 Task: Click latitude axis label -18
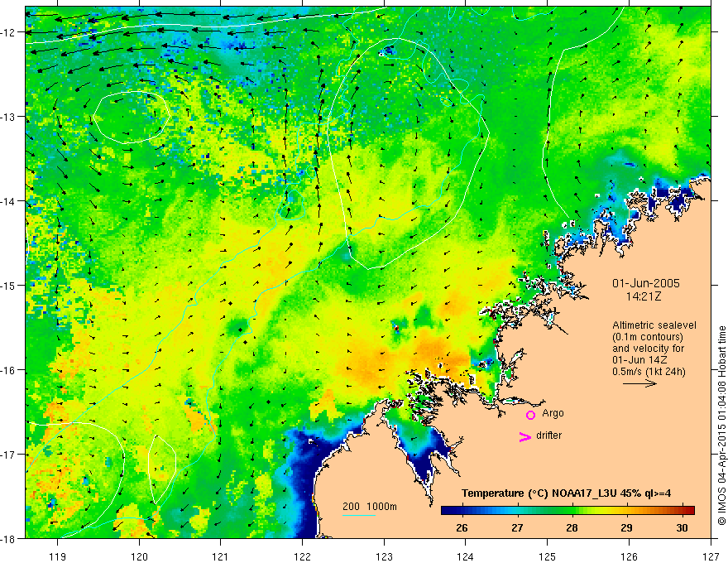tap(8, 539)
